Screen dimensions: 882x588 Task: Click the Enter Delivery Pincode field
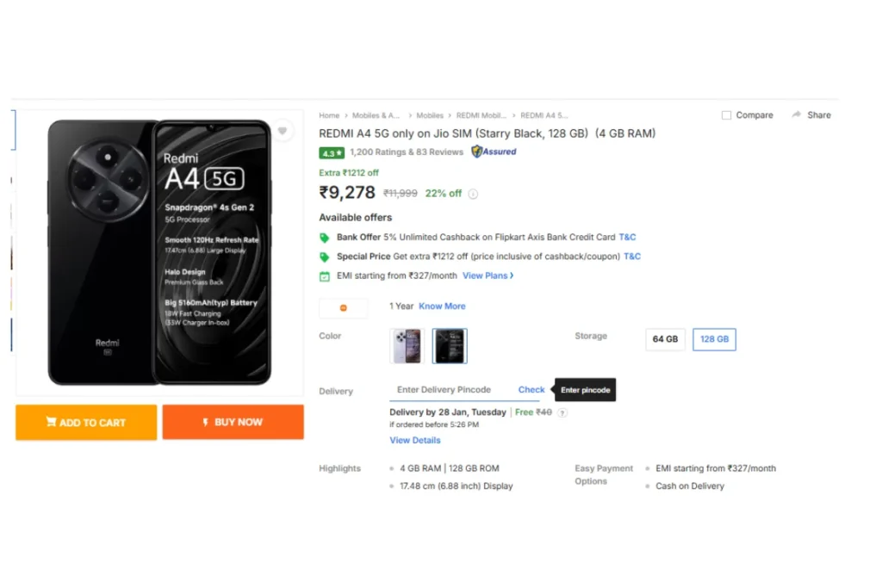(450, 390)
